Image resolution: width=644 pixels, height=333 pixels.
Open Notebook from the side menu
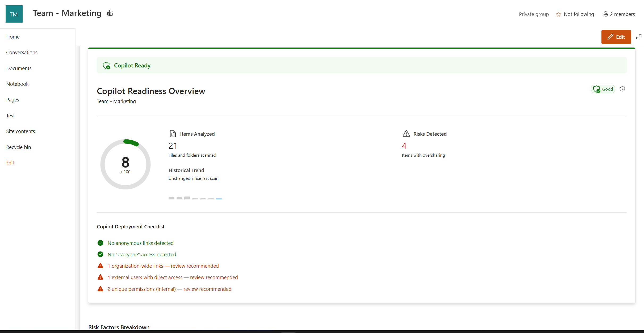click(x=17, y=84)
